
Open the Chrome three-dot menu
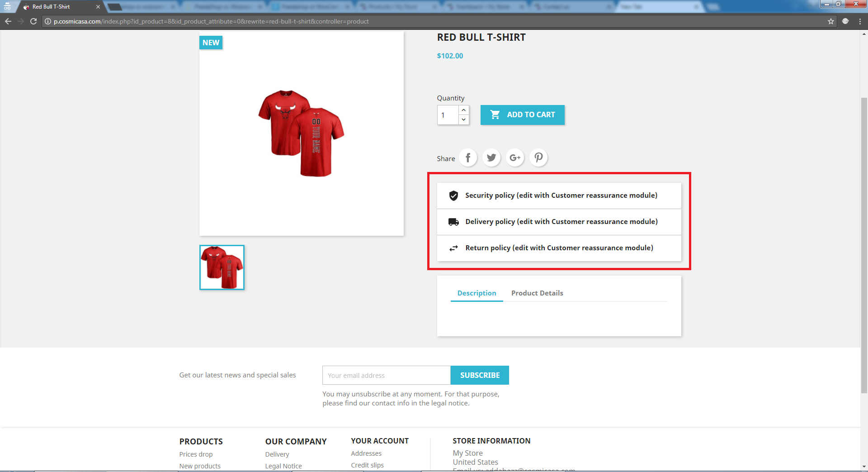coord(860,21)
